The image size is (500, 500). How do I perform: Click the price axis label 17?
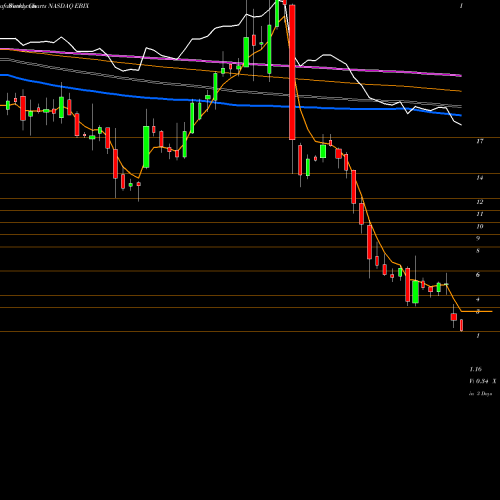point(480,141)
